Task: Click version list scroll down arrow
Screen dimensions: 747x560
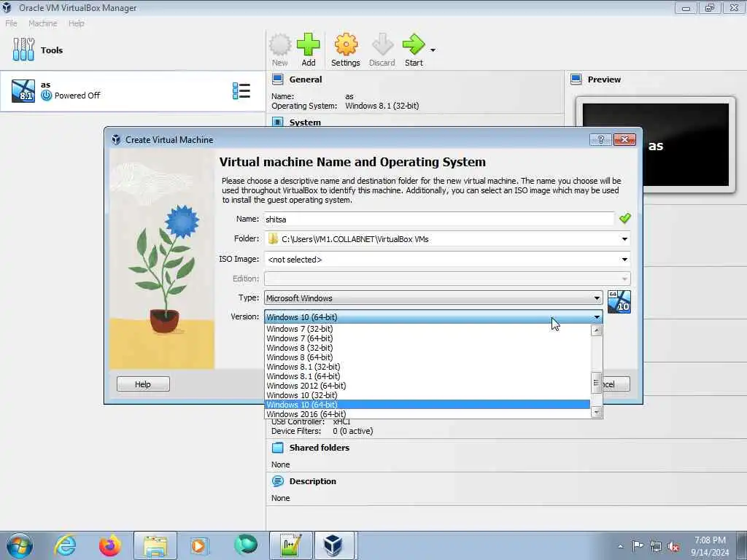Action: point(596,413)
